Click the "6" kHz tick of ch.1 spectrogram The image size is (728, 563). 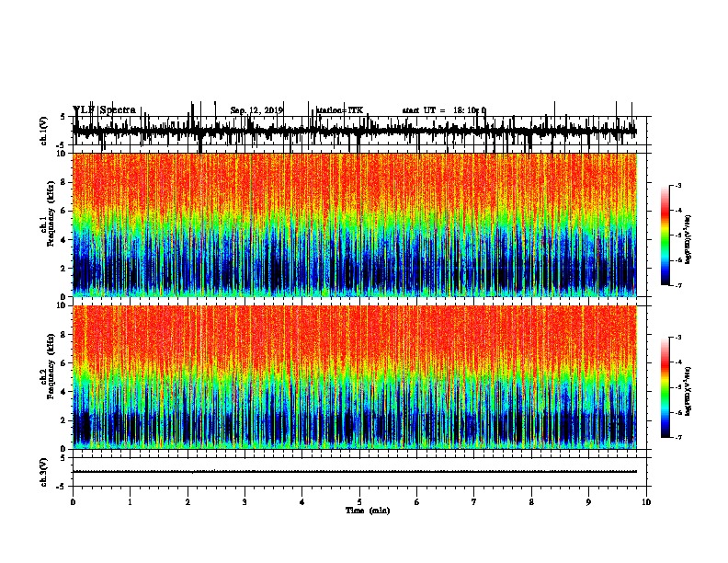63,211
